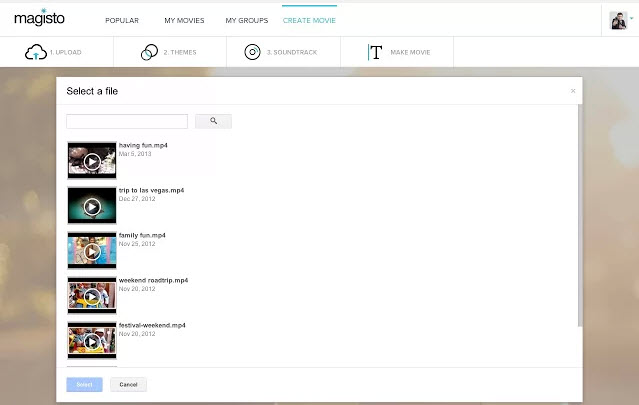The width and height of the screenshot is (639, 405).
Task: Play the trip to las vegas.mp4 thumbnail
Action: pyautogui.click(x=92, y=206)
